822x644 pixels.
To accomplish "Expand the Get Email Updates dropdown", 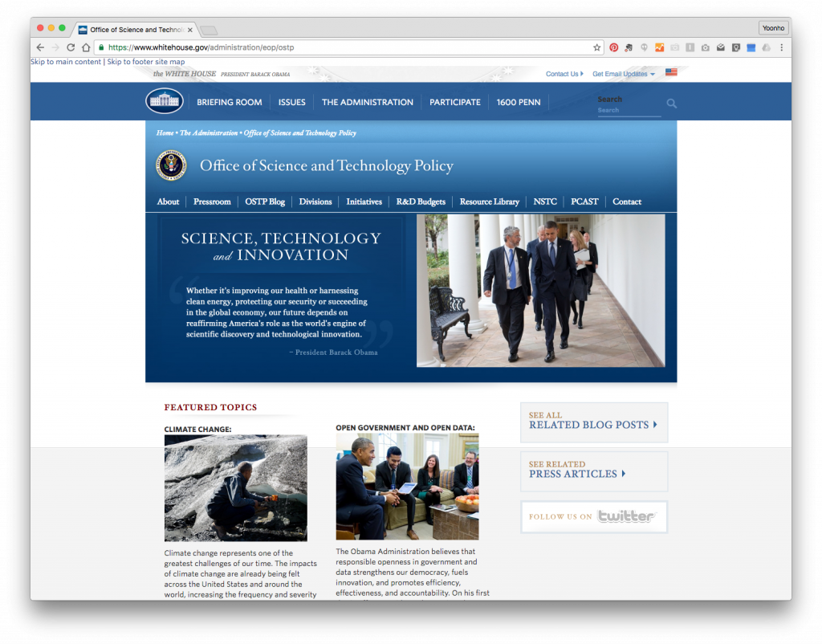I will 623,74.
